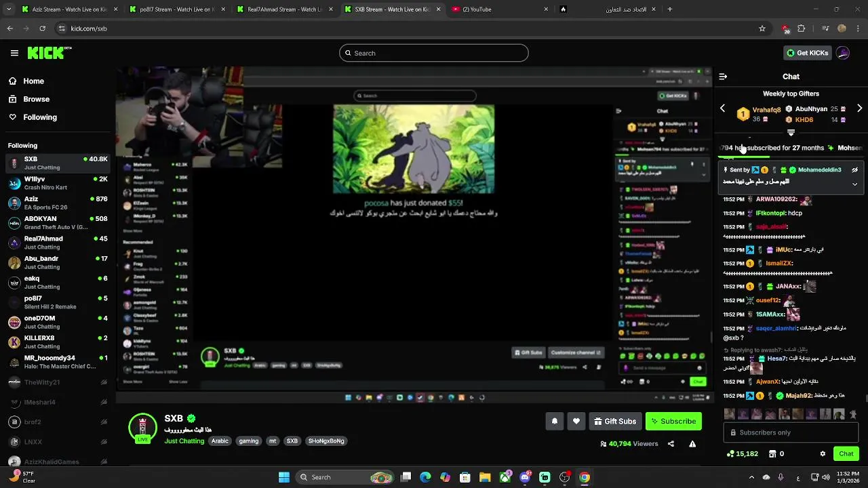Toggle notification bell for SXB

click(554, 421)
